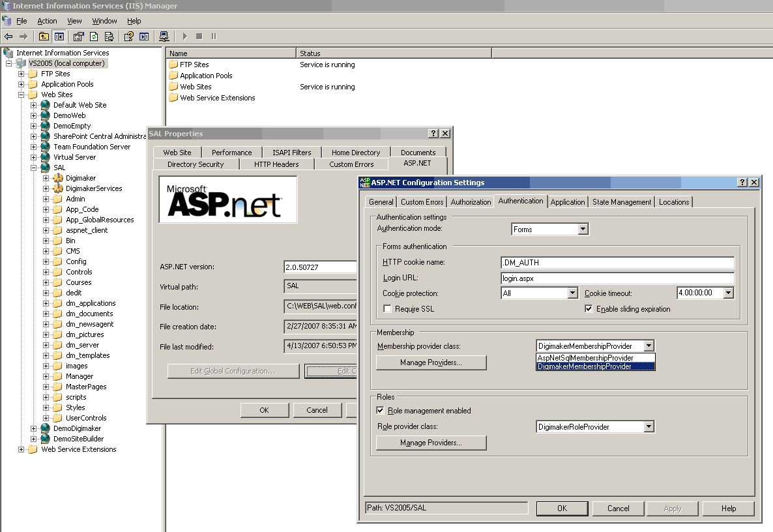Open the Locations tab
Screen dimensions: 773x532
pyautogui.click(x=674, y=202)
